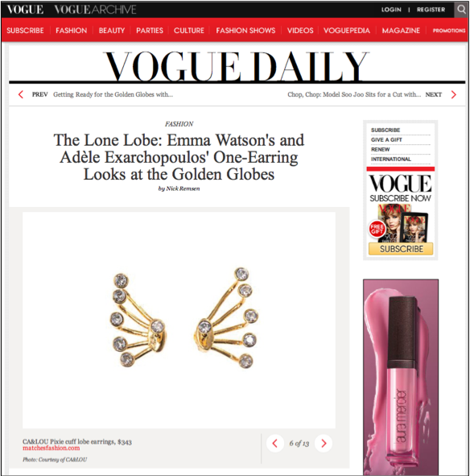
Task: Go to previous article red arrow
Action: [21, 94]
